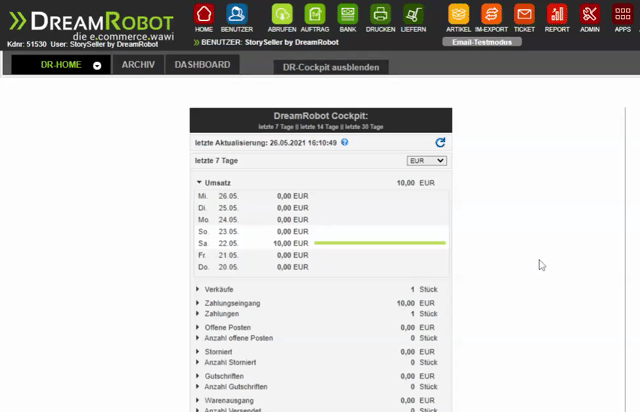Click the Di. 25.05. revenue row

(x=322, y=208)
